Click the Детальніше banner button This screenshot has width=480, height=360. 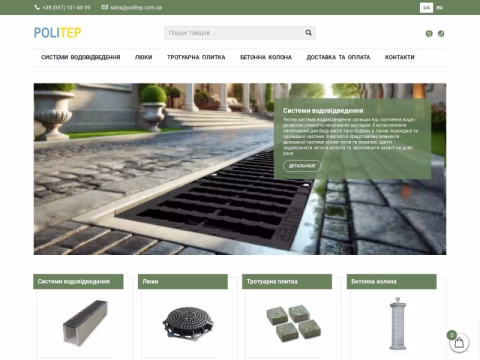[x=302, y=166]
